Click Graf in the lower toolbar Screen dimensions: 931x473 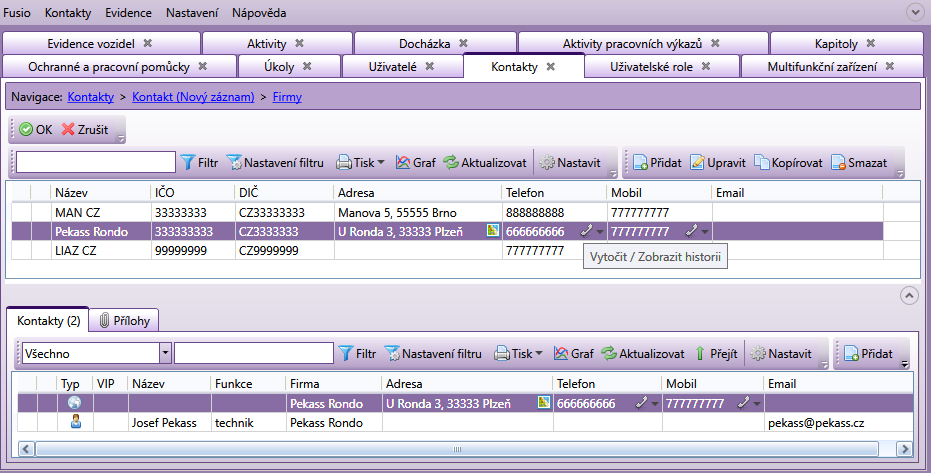coord(574,354)
